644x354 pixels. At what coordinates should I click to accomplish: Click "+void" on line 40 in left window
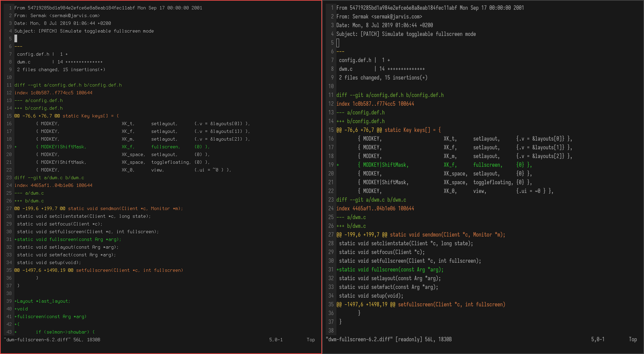21,309
